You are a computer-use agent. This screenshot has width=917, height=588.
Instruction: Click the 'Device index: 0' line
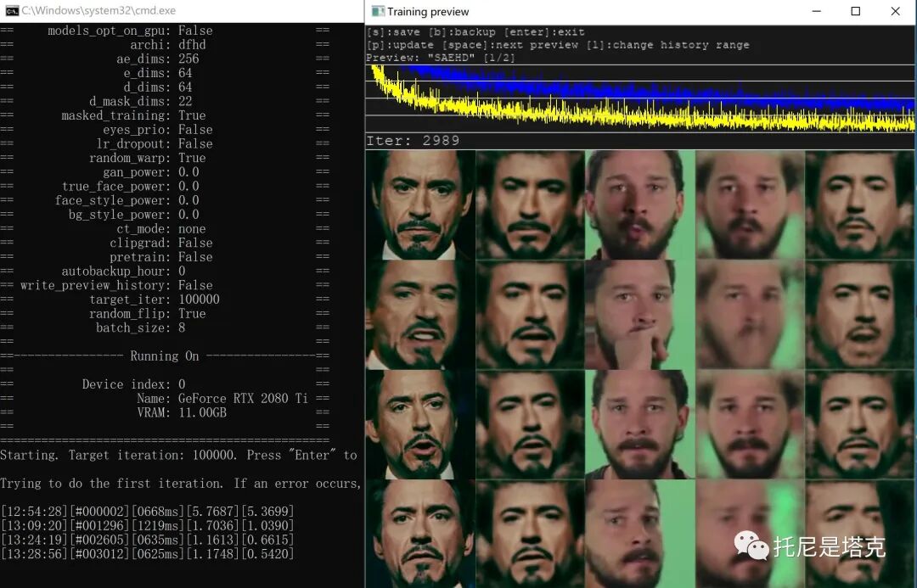134,384
